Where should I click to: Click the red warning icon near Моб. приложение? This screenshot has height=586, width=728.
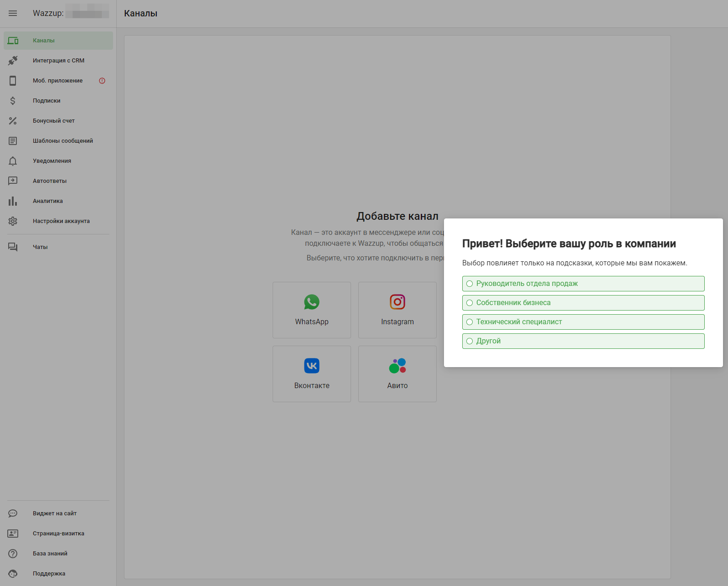click(x=102, y=81)
